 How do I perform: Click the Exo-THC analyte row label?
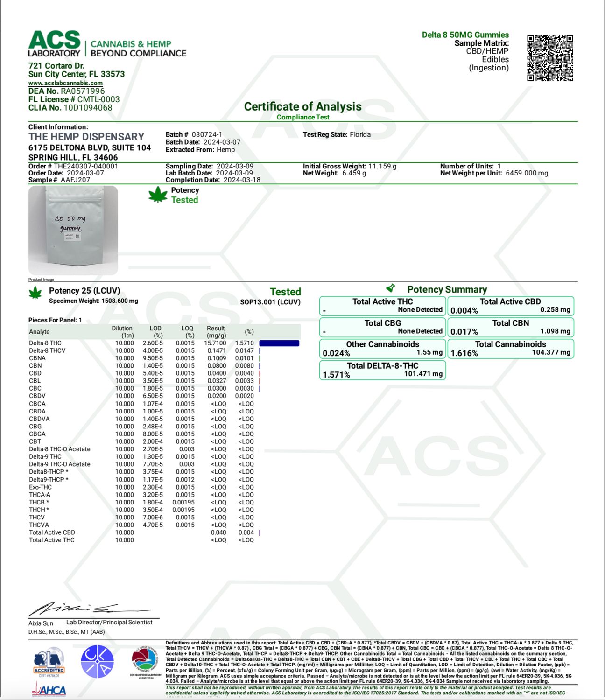(x=41, y=487)
